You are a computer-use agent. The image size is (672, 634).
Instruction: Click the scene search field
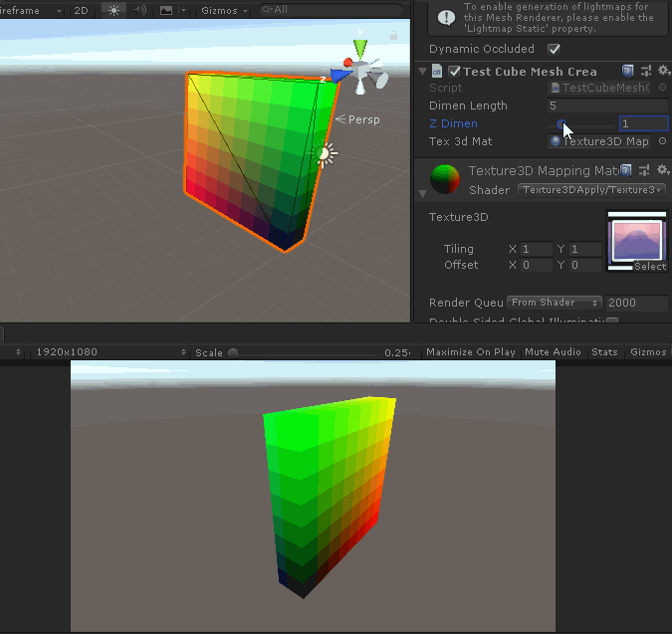pyautogui.click(x=331, y=9)
